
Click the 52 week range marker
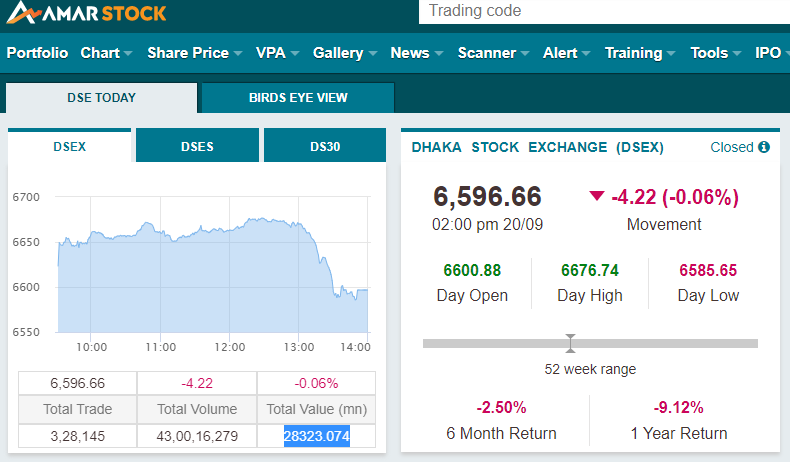570,343
